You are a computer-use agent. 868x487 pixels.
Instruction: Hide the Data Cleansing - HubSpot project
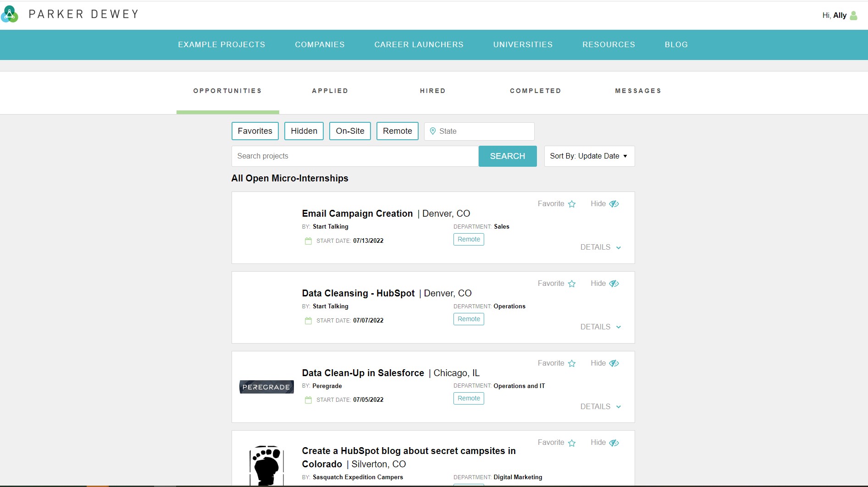pos(605,284)
